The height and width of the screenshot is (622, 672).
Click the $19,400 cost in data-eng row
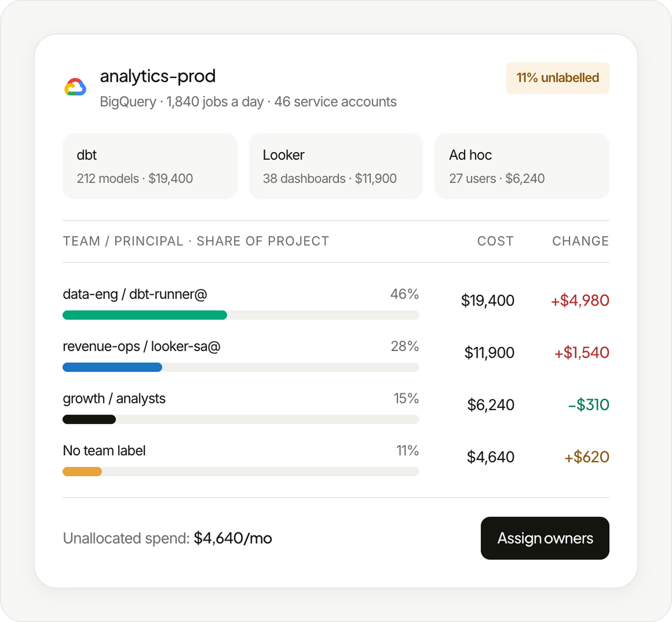[x=488, y=301]
